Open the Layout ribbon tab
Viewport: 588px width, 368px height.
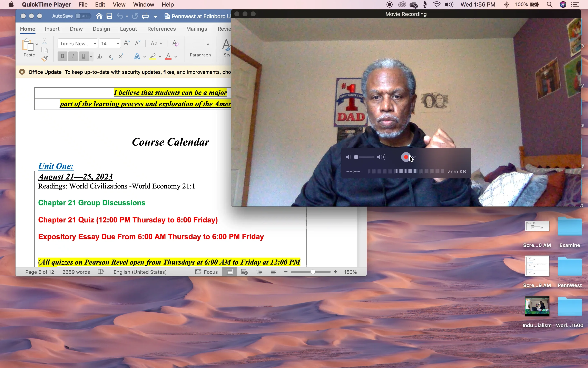pos(128,29)
